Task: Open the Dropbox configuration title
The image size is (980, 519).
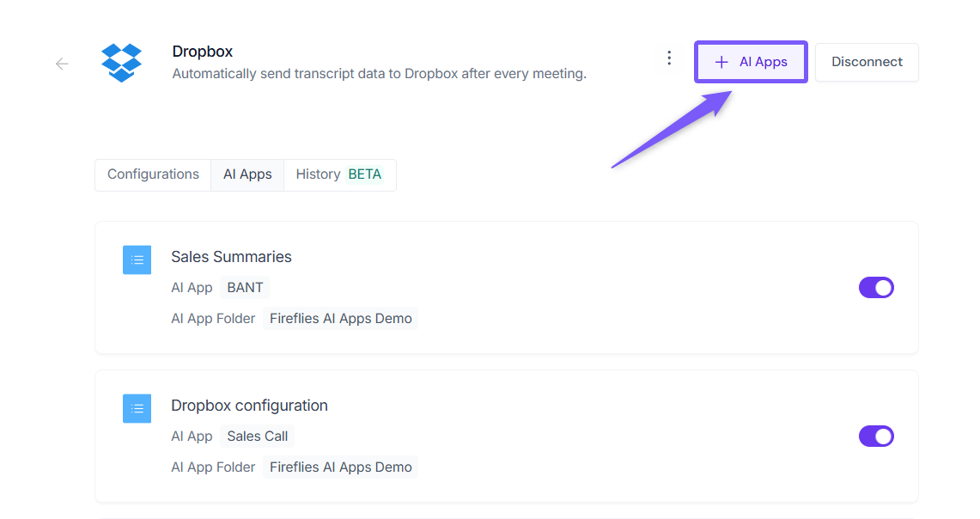Action: coord(249,406)
